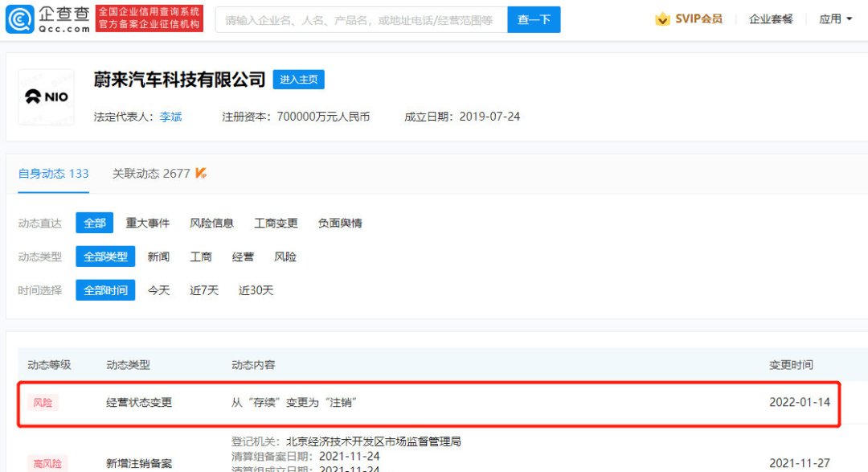Open legal representative 李斌 profile link
The image size is (868, 472).
point(170,117)
